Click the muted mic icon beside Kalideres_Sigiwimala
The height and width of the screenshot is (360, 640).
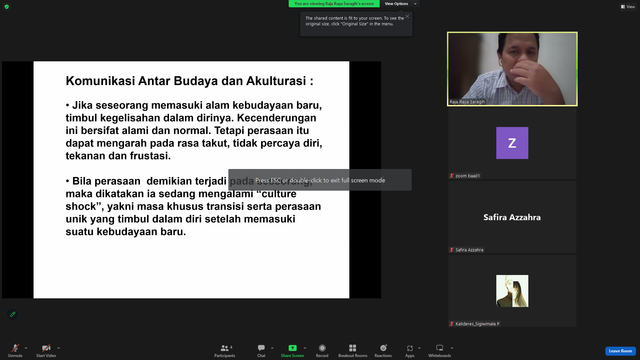coord(451,324)
